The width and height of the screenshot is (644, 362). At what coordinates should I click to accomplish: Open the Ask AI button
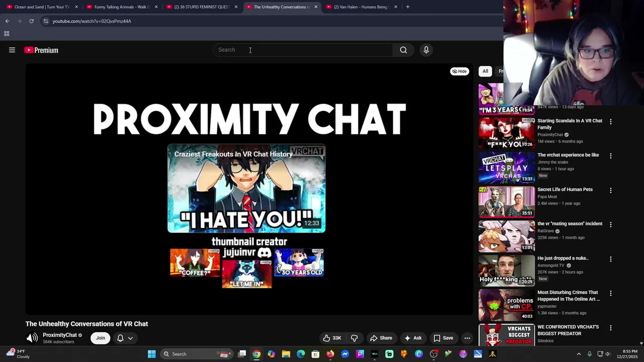pyautogui.click(x=413, y=338)
